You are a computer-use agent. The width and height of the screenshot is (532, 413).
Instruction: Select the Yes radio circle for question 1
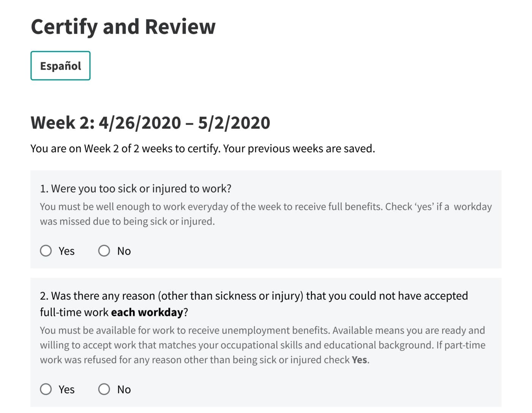click(46, 251)
